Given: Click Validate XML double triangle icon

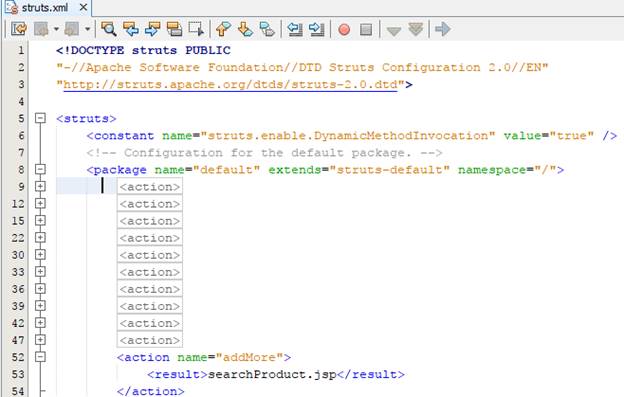Looking at the screenshot, I should 415,29.
